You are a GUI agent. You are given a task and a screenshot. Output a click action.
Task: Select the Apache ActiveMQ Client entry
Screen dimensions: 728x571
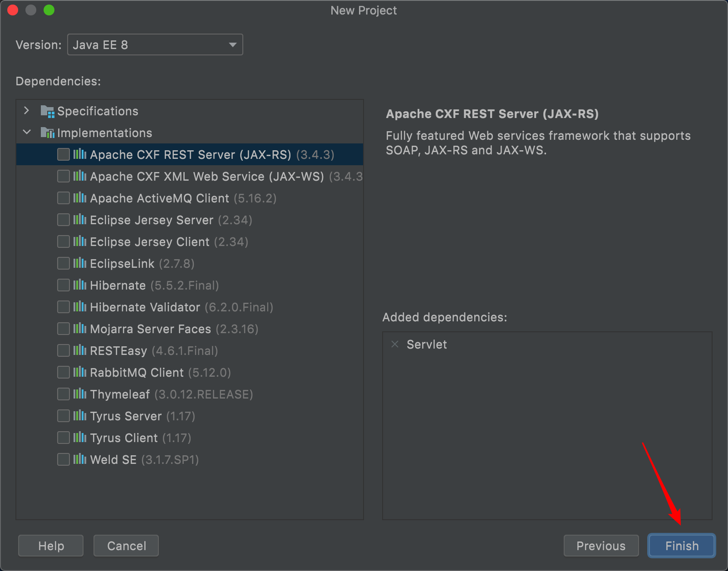[159, 198]
